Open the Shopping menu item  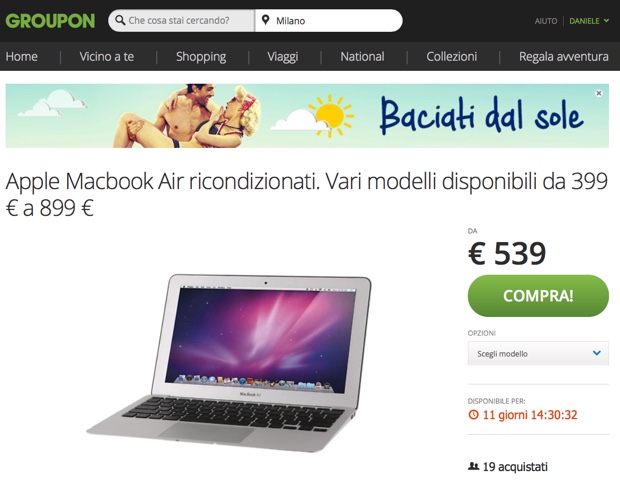coord(201,57)
